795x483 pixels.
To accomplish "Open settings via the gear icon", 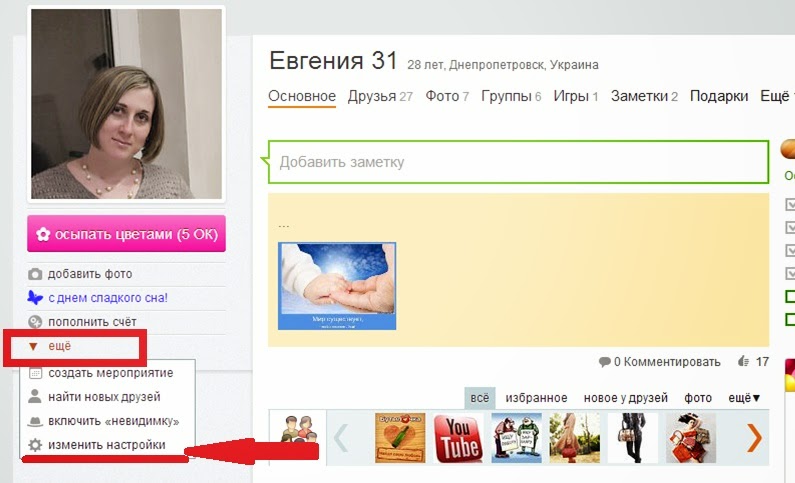I will (35, 445).
